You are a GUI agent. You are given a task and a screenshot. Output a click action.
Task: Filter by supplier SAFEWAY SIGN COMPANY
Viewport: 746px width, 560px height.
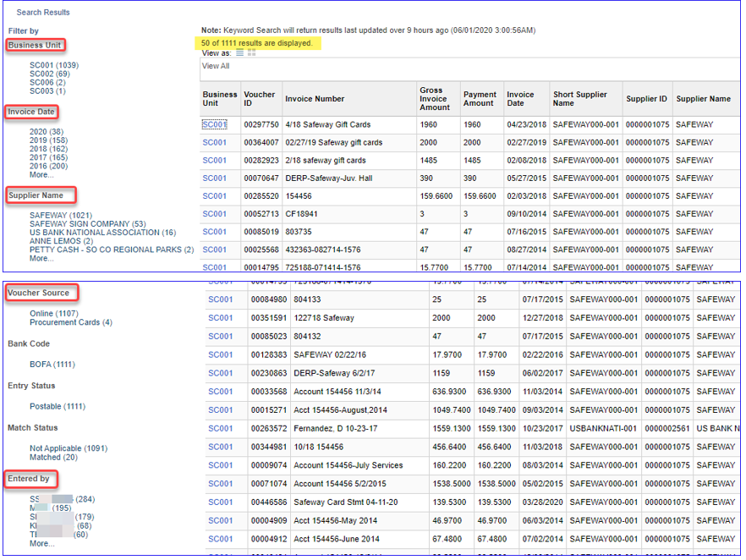(87, 224)
